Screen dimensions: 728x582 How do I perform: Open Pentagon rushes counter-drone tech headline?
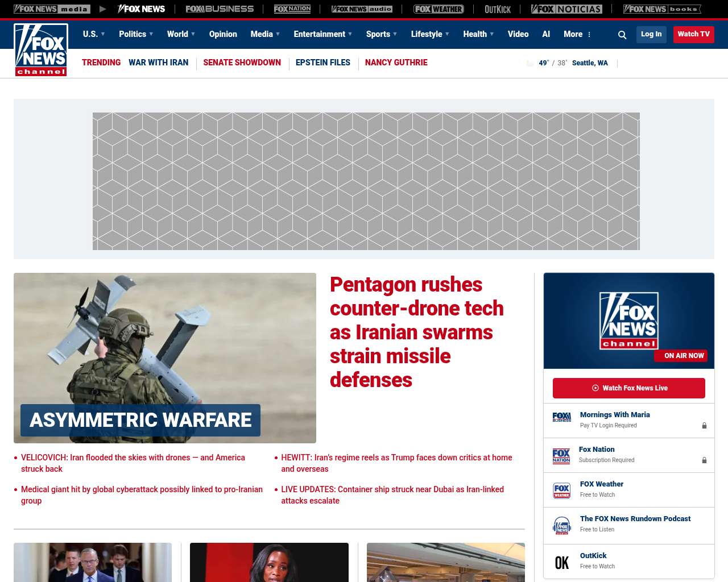click(x=417, y=332)
